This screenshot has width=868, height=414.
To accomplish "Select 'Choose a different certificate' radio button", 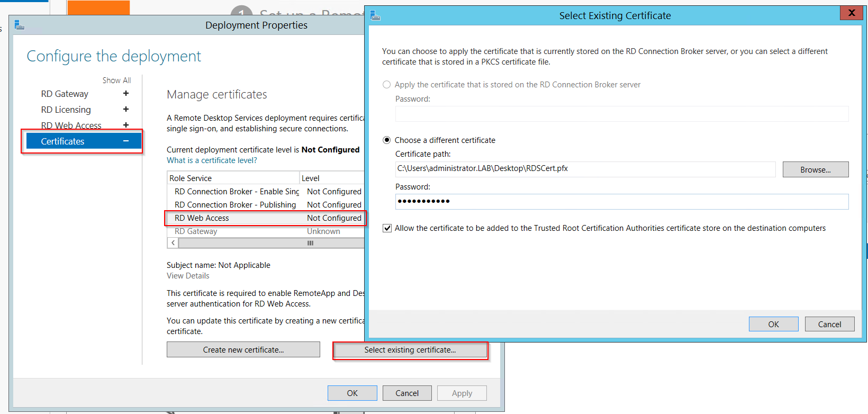I will coord(387,140).
